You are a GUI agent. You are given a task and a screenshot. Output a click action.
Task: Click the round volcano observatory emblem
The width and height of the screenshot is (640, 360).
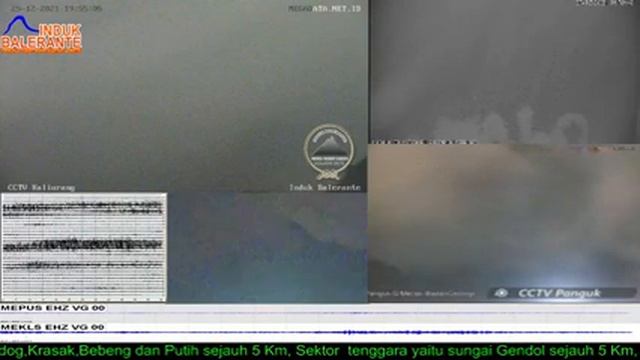329,152
